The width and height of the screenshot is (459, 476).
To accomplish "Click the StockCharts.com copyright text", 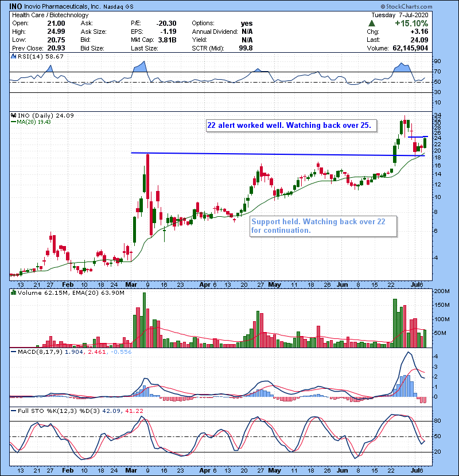I will 406,6.
